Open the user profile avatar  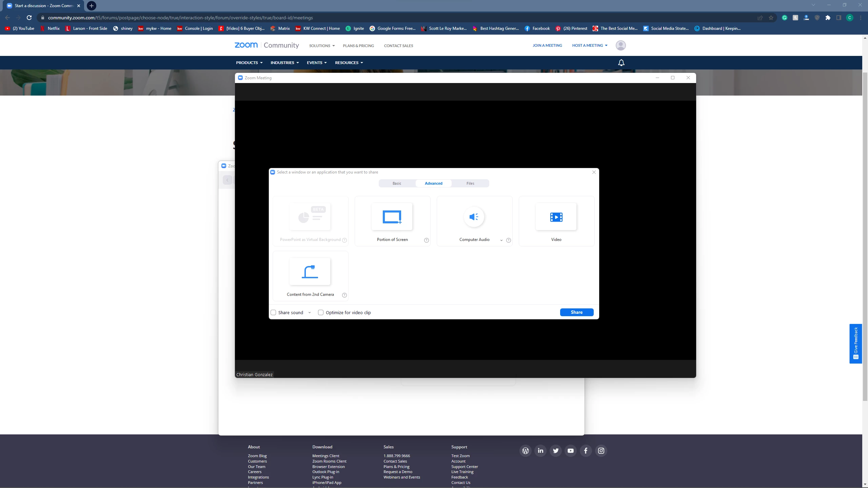coord(620,45)
